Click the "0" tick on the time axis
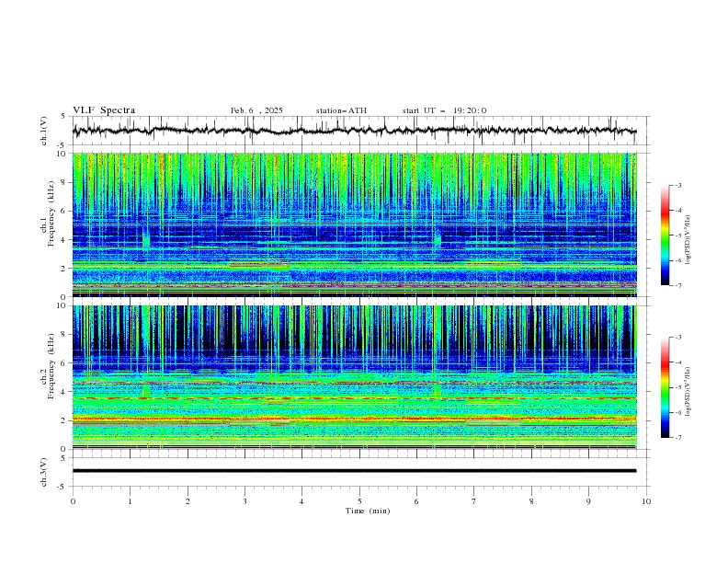The width and height of the screenshot is (728, 563). tap(73, 501)
